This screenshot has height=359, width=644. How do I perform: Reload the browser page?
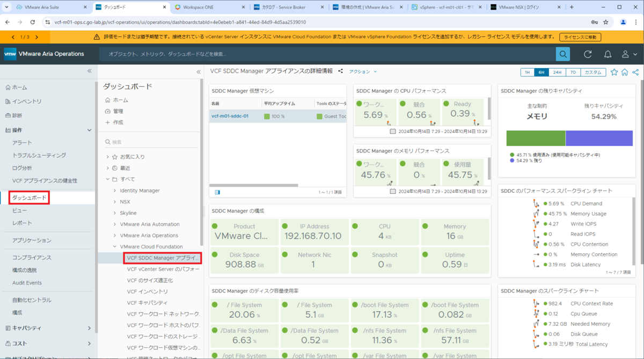(33, 23)
